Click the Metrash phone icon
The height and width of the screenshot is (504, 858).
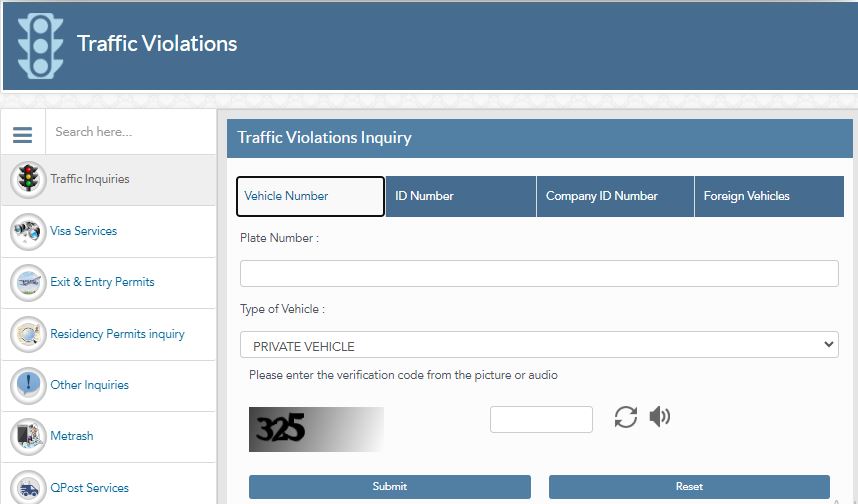tap(28, 436)
